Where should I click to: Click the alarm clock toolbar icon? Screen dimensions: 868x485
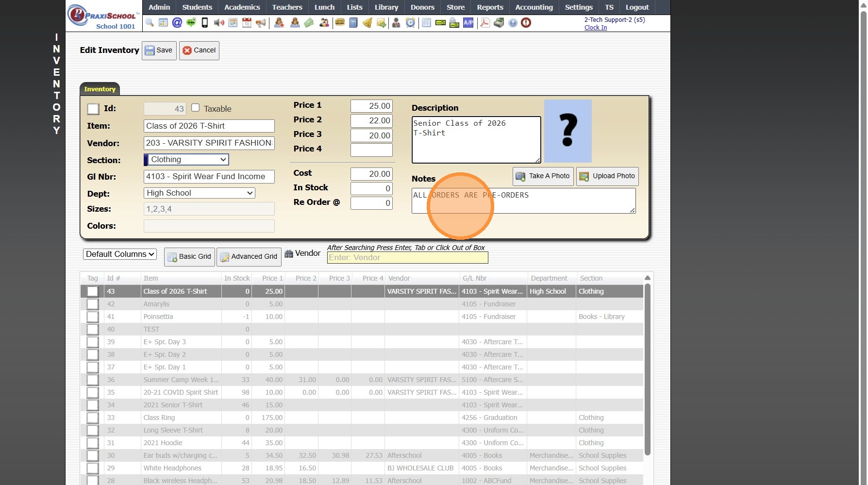(x=411, y=23)
